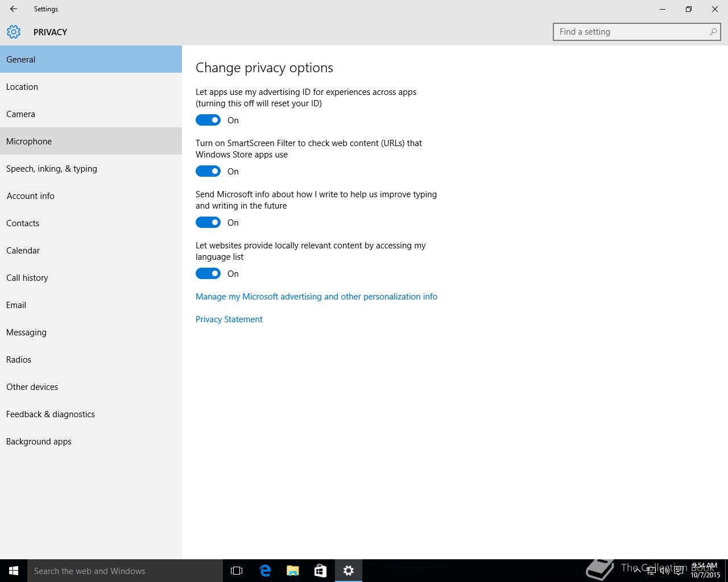
Task: Open the Camera privacy section
Action: [x=91, y=114]
